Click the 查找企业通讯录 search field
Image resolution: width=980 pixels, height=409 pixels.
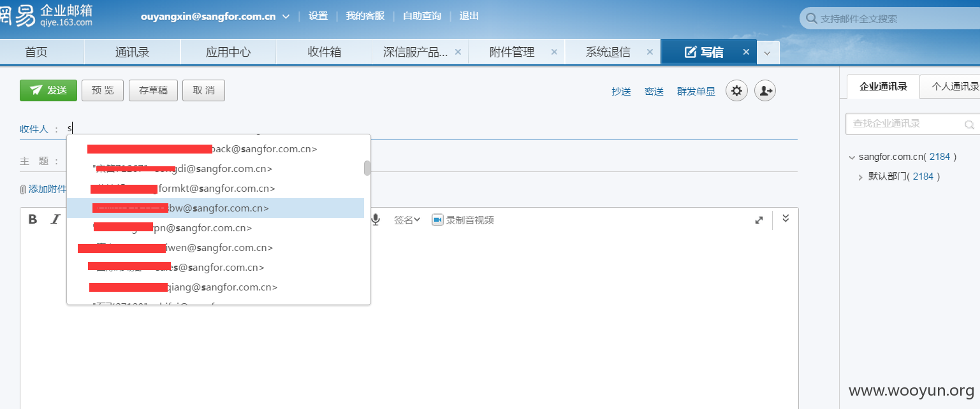(912, 124)
